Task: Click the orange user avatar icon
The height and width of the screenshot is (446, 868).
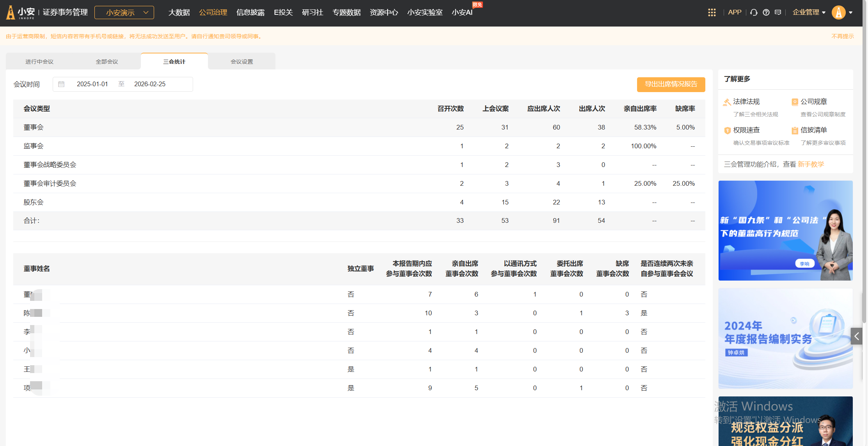Action: [x=838, y=12]
